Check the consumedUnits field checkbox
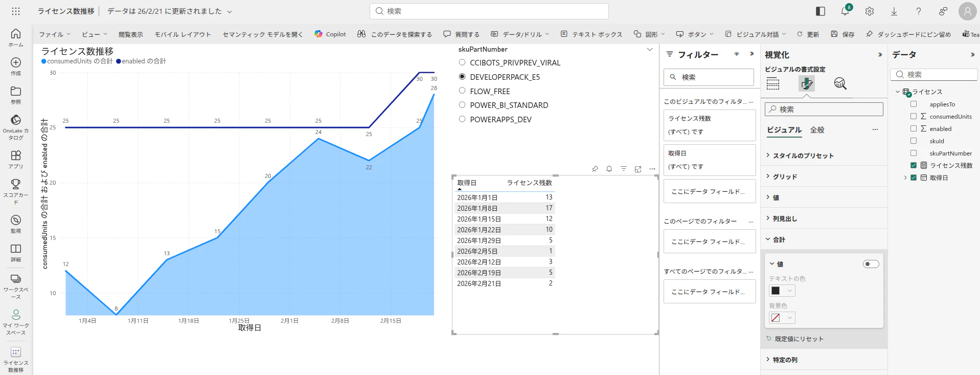 (914, 116)
